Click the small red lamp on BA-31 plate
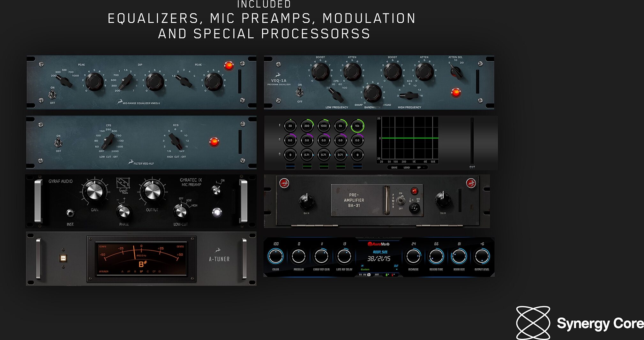Screen dimensions: 644x340 (x=414, y=191)
